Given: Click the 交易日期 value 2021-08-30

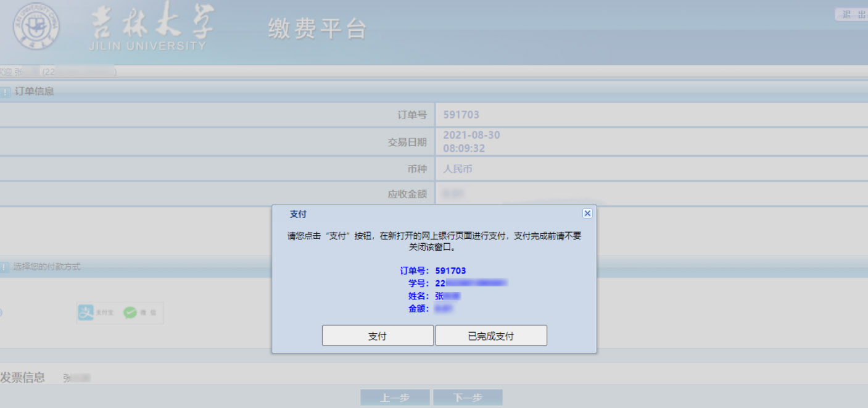Looking at the screenshot, I should [x=471, y=135].
